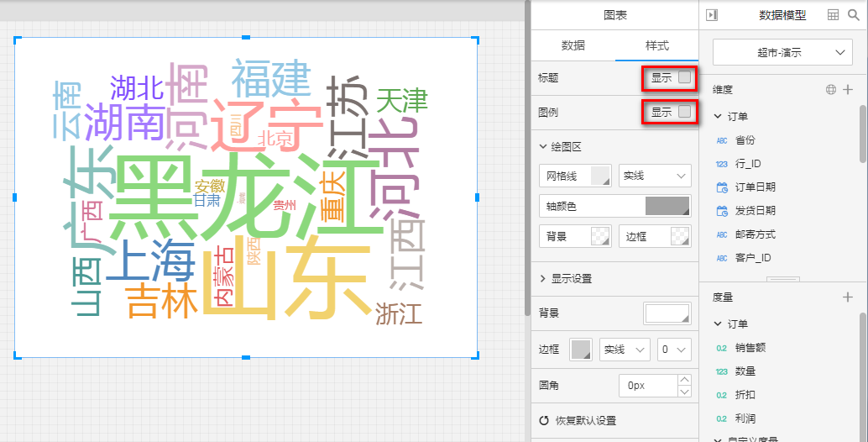Click the reset icon next to 恢复默认设置
Viewport: 868px width, 442px height.
[543, 421]
